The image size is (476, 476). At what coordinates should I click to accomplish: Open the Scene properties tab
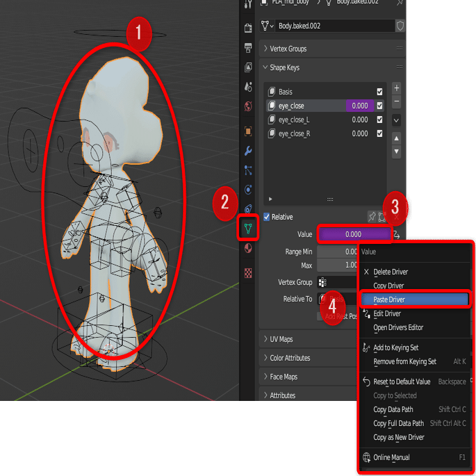click(248, 87)
